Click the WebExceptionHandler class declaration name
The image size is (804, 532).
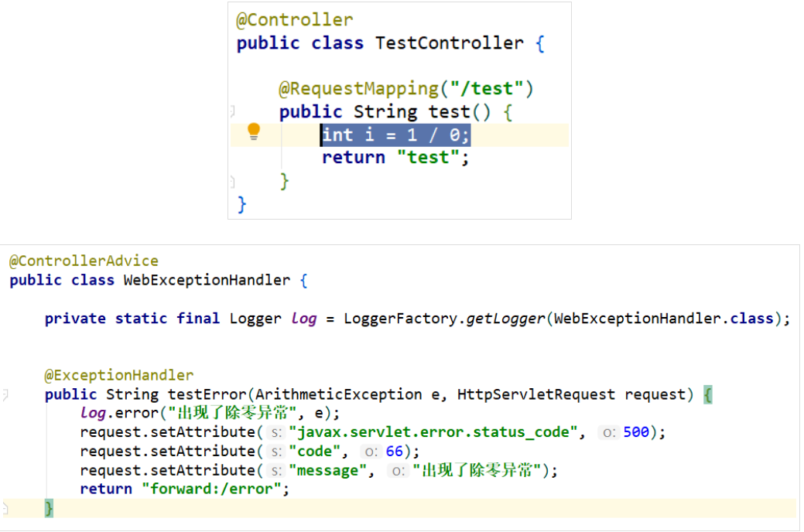[207, 281]
